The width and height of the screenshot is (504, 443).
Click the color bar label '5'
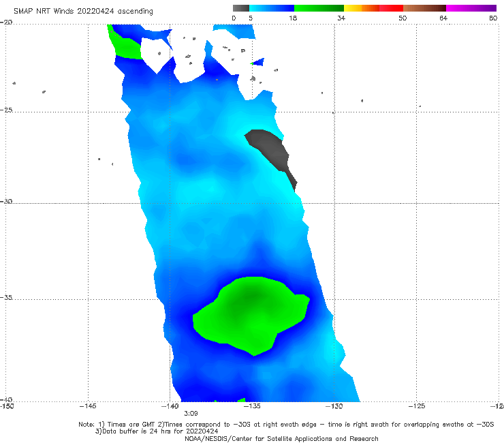point(251,18)
